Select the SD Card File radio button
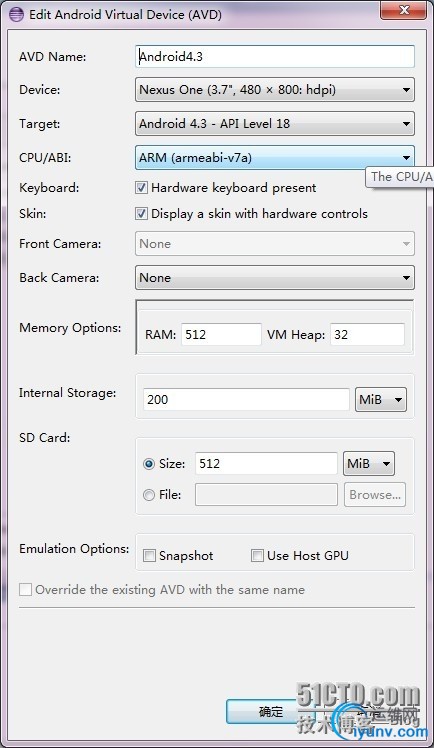 point(149,495)
